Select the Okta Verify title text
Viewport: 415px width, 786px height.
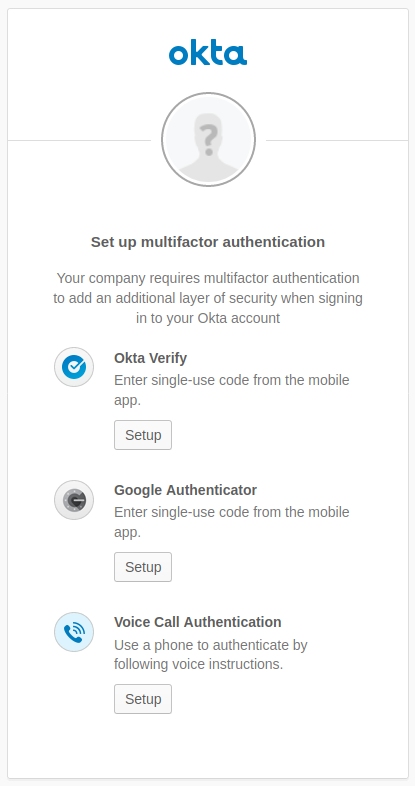[150, 358]
